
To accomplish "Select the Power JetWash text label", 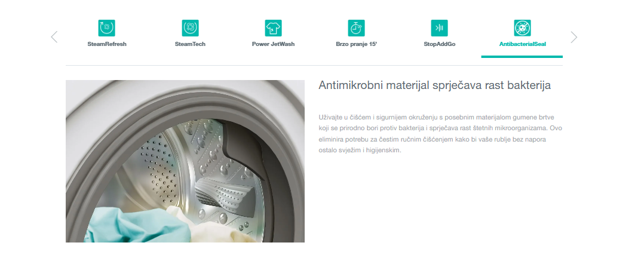I will (273, 44).
